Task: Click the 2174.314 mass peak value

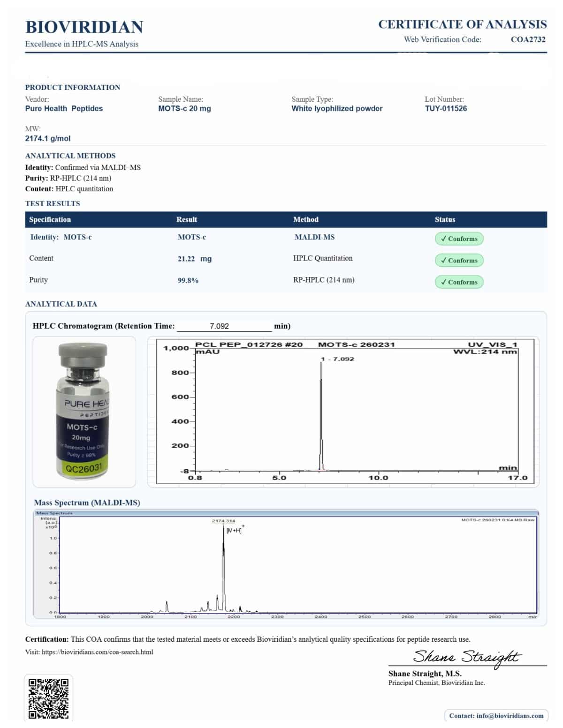Action: pyautogui.click(x=223, y=521)
